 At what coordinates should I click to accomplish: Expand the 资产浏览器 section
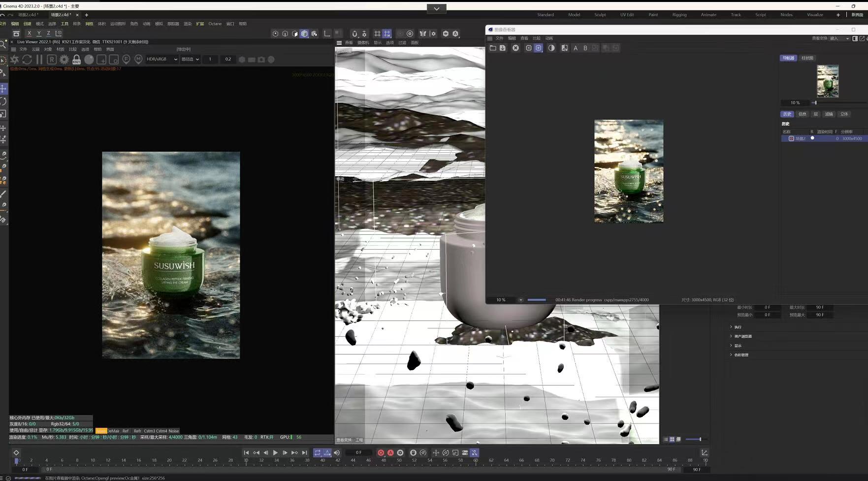click(740, 336)
